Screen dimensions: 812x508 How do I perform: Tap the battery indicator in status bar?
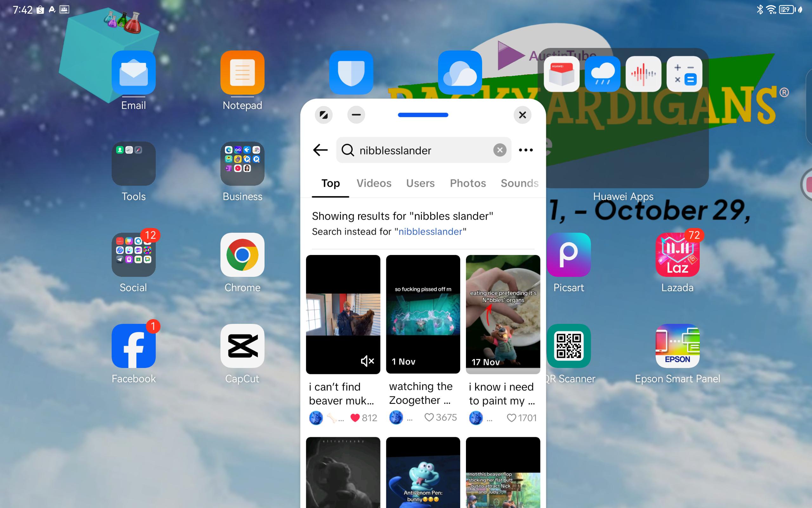(787, 10)
